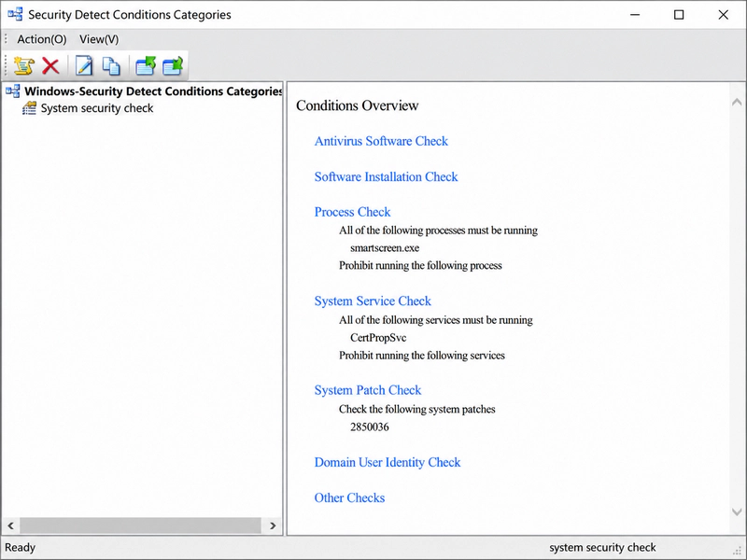This screenshot has height=560, width=747.
Task: Click the Ready status bar text
Action: click(20, 548)
